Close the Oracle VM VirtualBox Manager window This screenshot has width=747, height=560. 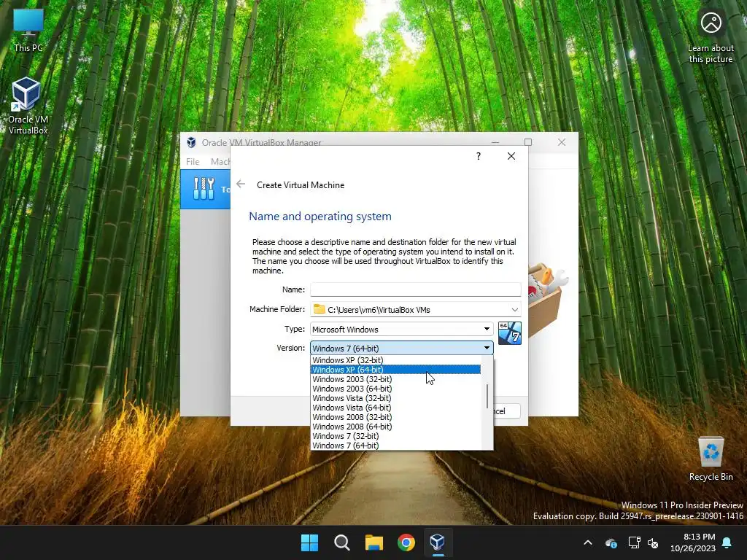562,142
